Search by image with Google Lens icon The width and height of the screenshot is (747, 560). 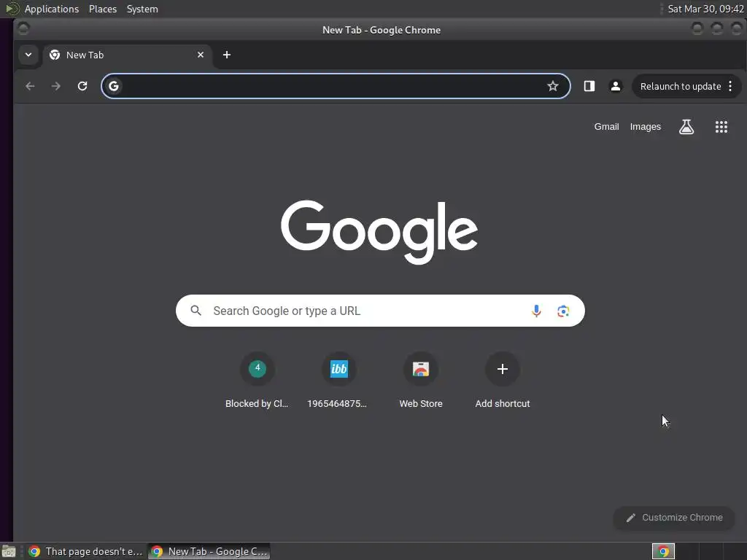563,311
